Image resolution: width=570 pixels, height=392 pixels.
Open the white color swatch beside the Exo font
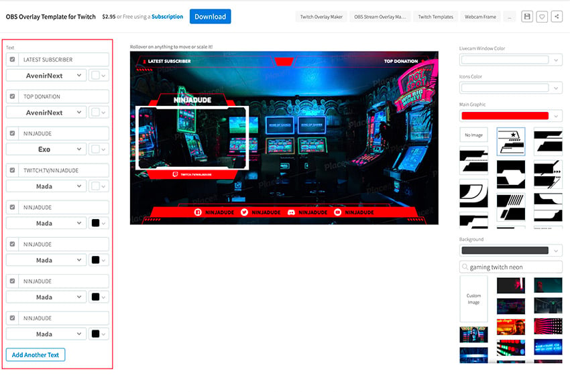pyautogui.click(x=99, y=149)
